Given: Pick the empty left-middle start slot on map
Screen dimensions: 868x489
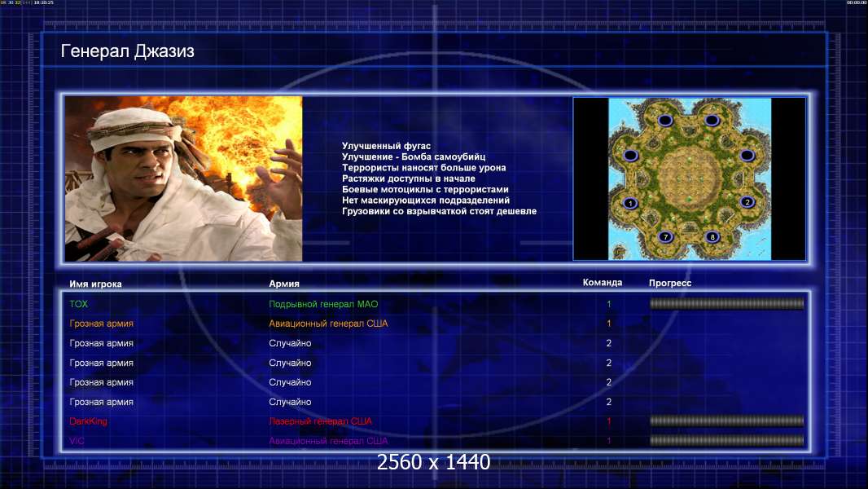Looking at the screenshot, I should pyautogui.click(x=630, y=155).
